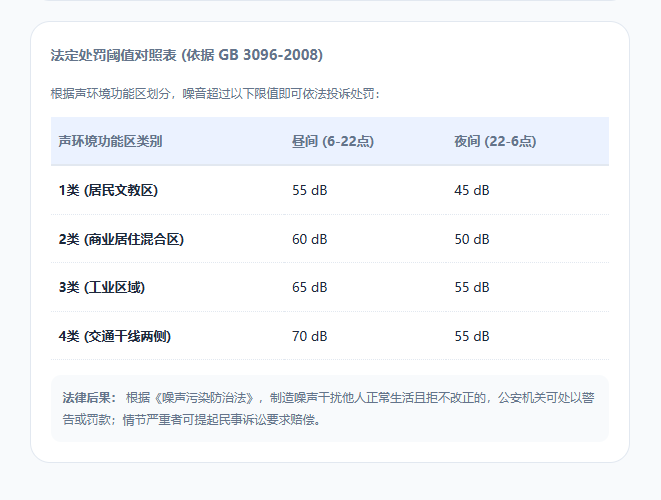Click the 4类 nighttime value 55 dB
The height and width of the screenshot is (500, 661).
tap(471, 336)
